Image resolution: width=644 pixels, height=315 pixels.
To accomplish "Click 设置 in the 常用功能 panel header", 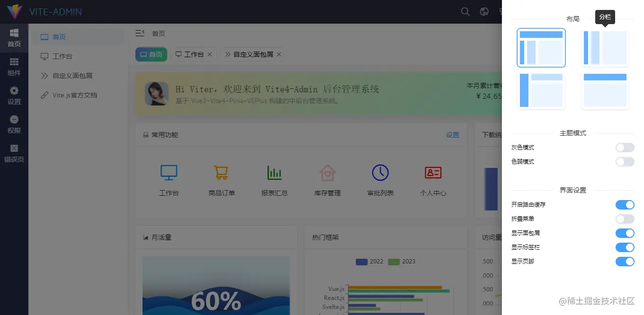I will click(x=453, y=135).
